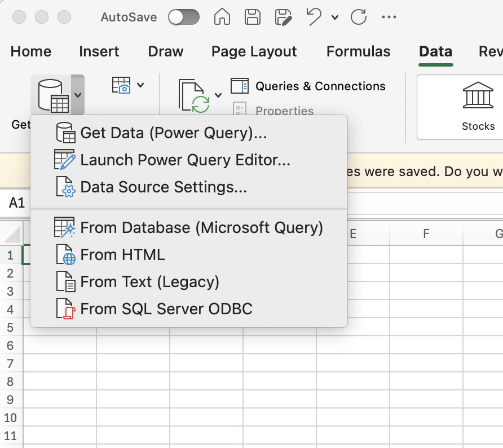Expand the Refresh All dropdown chevron

(218, 95)
